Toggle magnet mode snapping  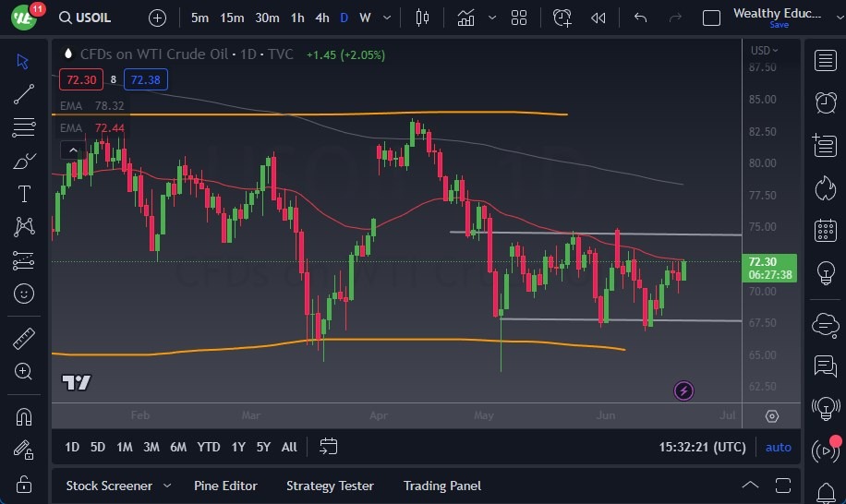click(24, 417)
